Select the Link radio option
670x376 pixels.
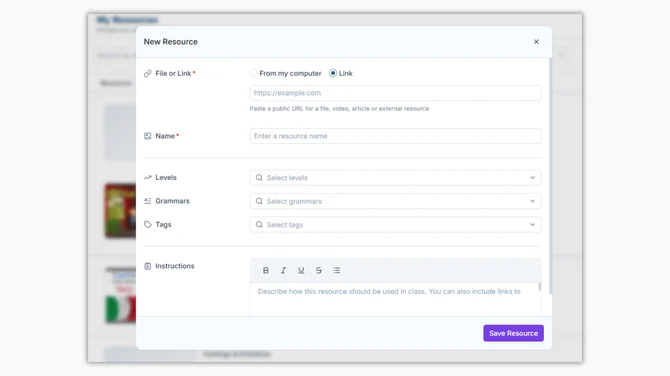(333, 73)
